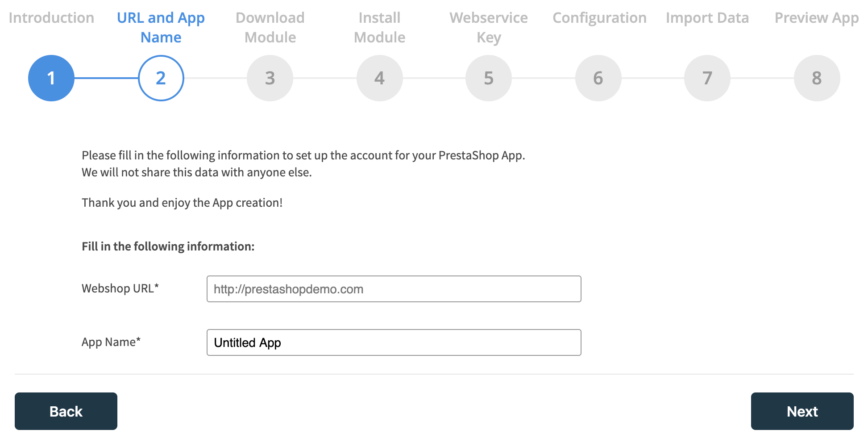This screenshot has height=438, width=868.
Task: Select step 6 numbered circle
Action: point(598,78)
